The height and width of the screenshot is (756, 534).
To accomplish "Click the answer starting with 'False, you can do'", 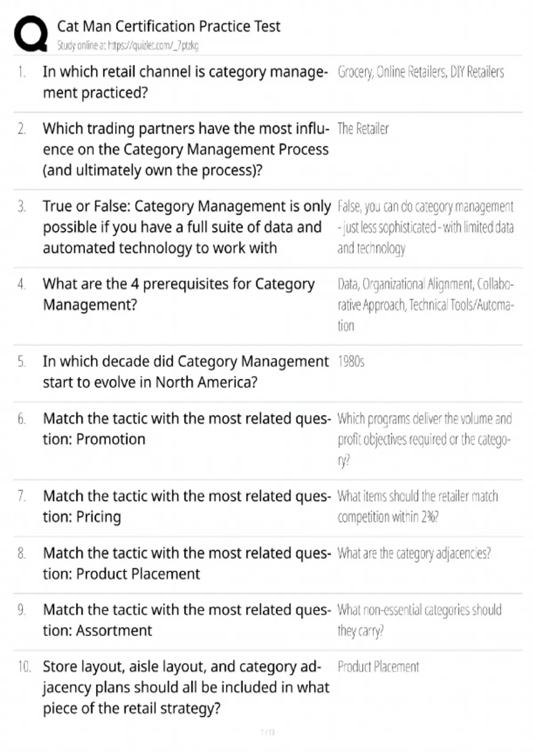I will [425, 227].
